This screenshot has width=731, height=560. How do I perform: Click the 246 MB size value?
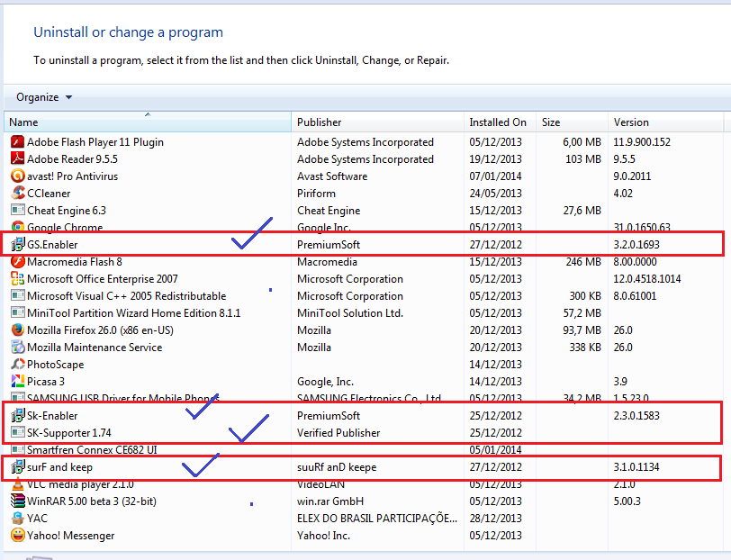(583, 262)
